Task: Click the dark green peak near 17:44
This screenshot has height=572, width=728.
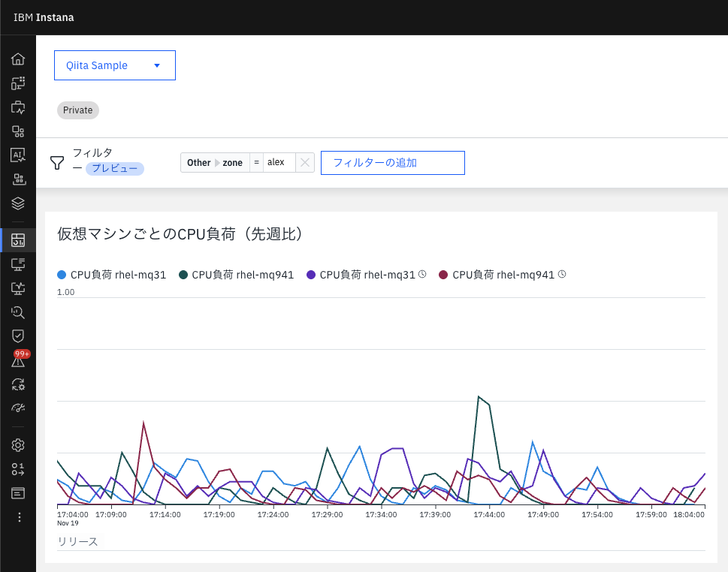Action: [479, 396]
